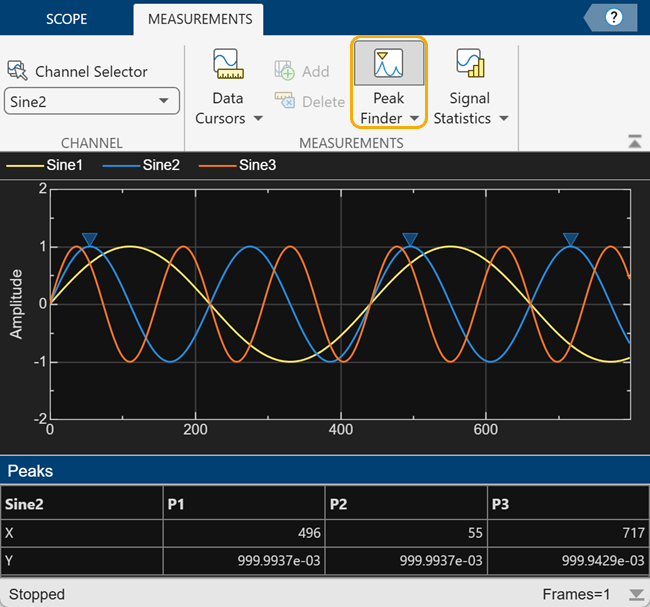Screen dimensions: 650x607
Task: Click the Channel Selector icon
Action: [x=17, y=71]
